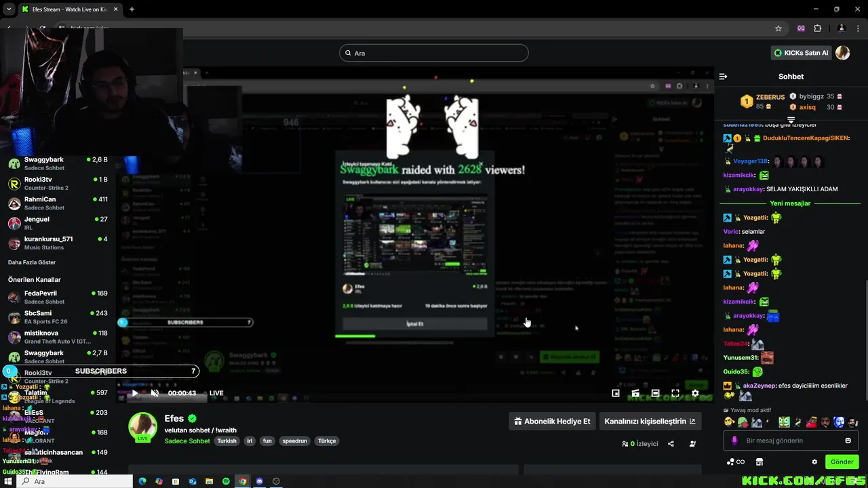Toggle theater mode on the player
The height and width of the screenshot is (488, 868).
pos(655,393)
